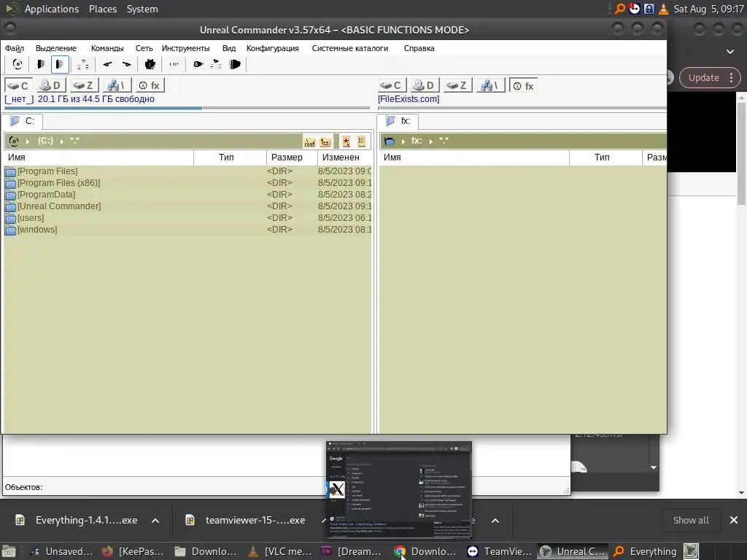
Task: Select drive Z in right panel
Action: 457,85
